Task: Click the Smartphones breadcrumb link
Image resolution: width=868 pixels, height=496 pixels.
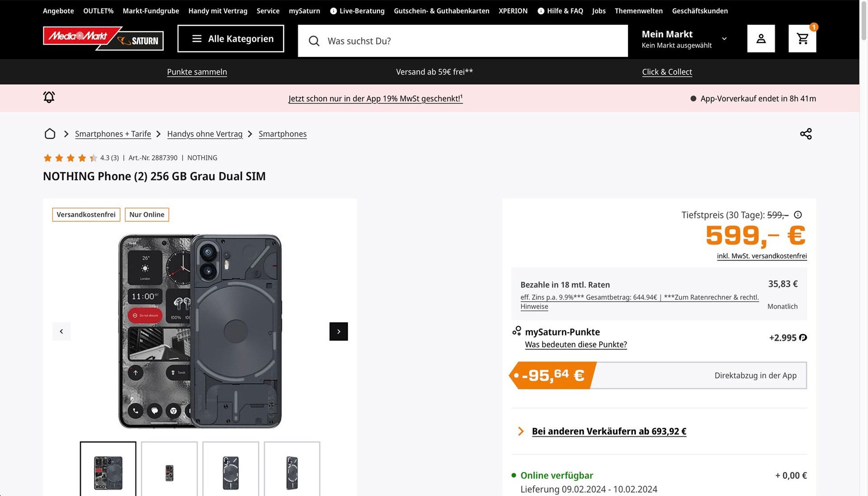Action: 282,134
